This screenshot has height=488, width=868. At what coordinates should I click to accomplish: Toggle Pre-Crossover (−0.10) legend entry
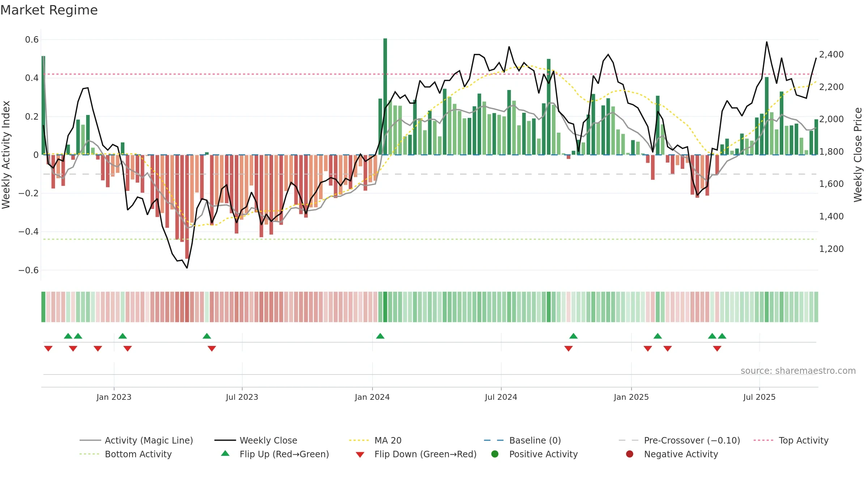pos(679,440)
